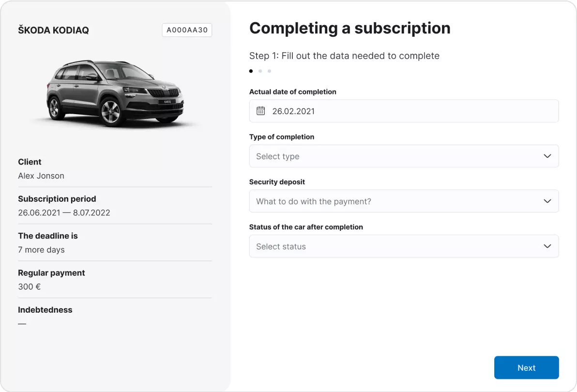577x392 pixels.
Task: Jump to the third step dot
Action: [269, 71]
